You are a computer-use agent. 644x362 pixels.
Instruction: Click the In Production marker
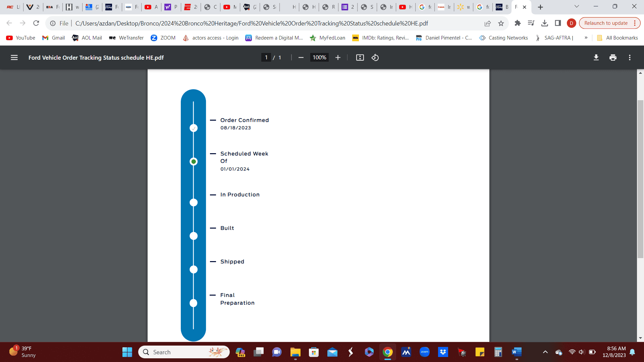point(194,202)
